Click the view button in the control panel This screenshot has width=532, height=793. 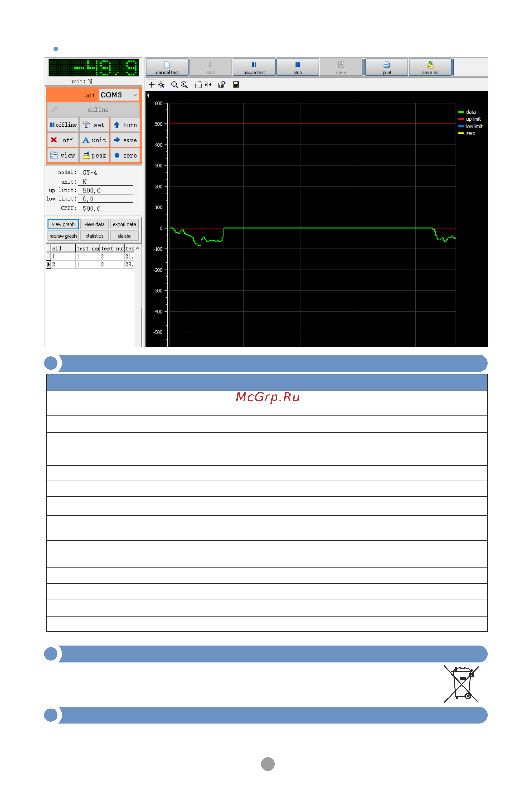pos(63,155)
